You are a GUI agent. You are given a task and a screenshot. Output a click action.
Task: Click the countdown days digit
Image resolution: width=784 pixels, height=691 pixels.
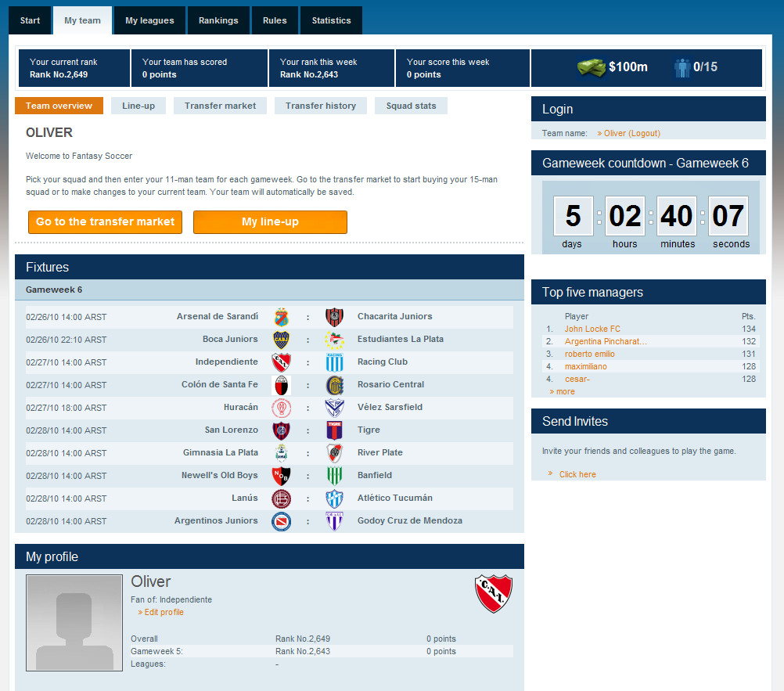point(573,215)
